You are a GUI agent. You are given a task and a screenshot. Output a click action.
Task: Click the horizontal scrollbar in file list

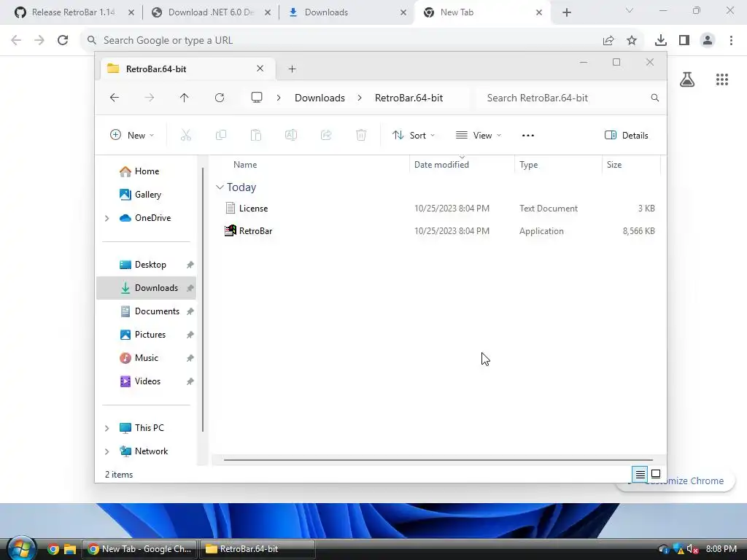coord(438,460)
